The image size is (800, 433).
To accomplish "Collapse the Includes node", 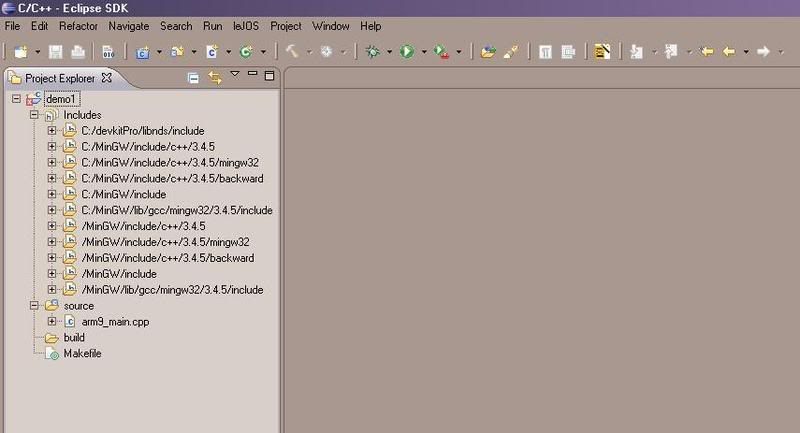I will pos(34,115).
